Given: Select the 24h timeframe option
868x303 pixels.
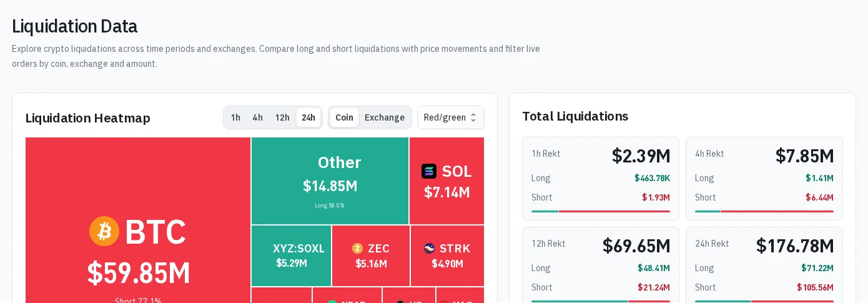Looking at the screenshot, I should click(x=308, y=117).
